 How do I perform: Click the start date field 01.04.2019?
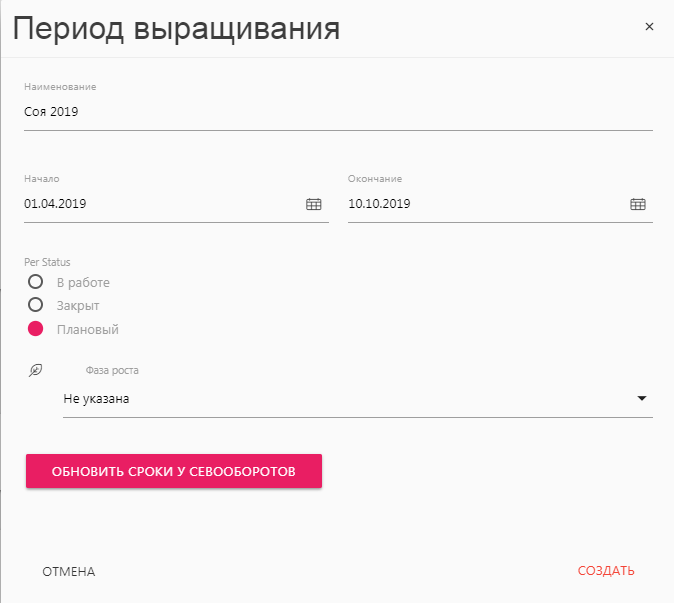160,204
